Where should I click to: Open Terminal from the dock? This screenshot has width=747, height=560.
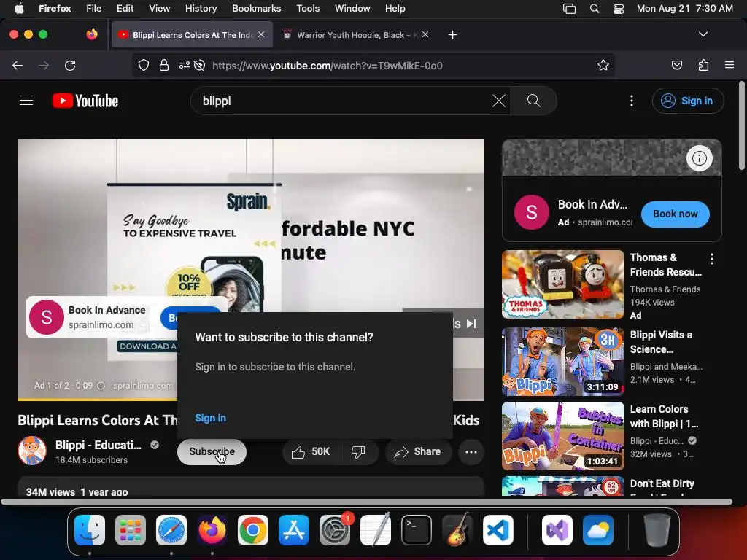point(417,530)
